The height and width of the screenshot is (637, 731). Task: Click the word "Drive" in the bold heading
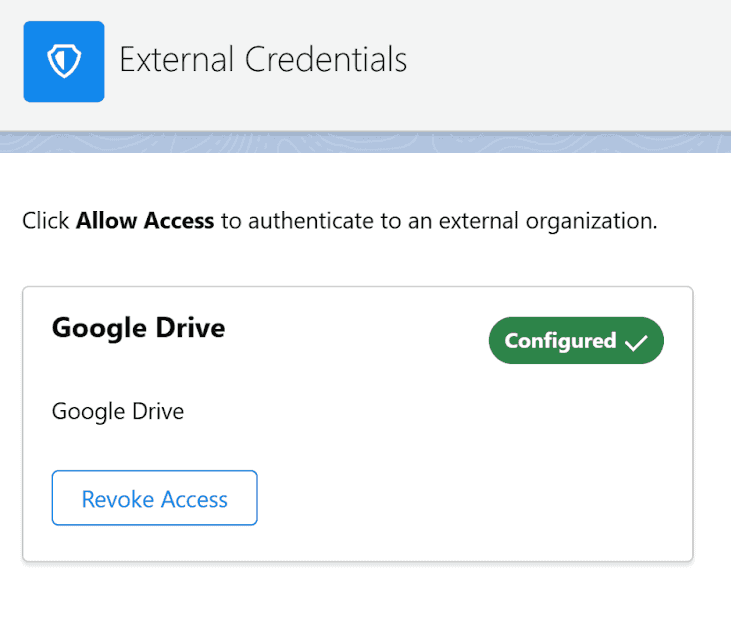point(190,328)
